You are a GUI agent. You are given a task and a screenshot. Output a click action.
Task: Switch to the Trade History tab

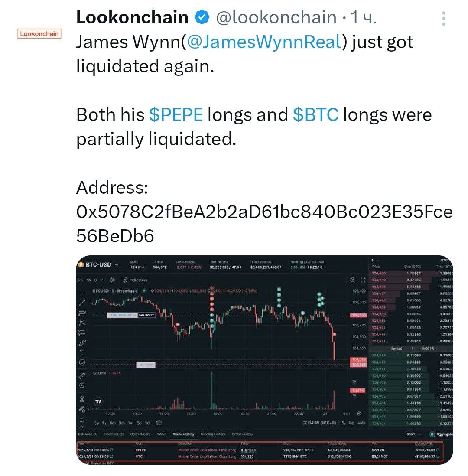tap(183, 434)
